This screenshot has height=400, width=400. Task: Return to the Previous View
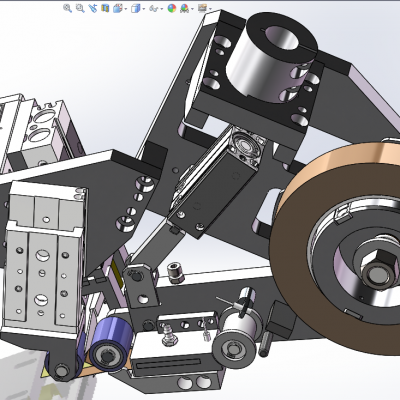click(x=93, y=8)
